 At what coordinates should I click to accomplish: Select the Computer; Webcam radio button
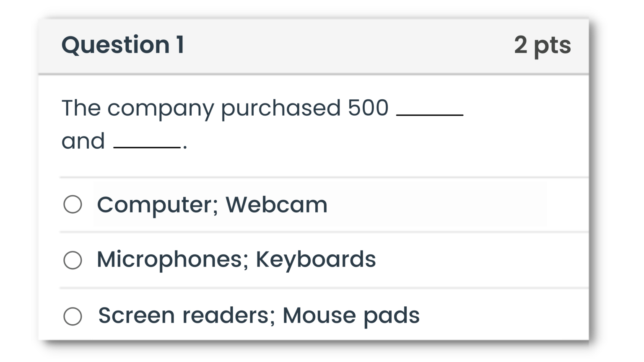(x=73, y=204)
